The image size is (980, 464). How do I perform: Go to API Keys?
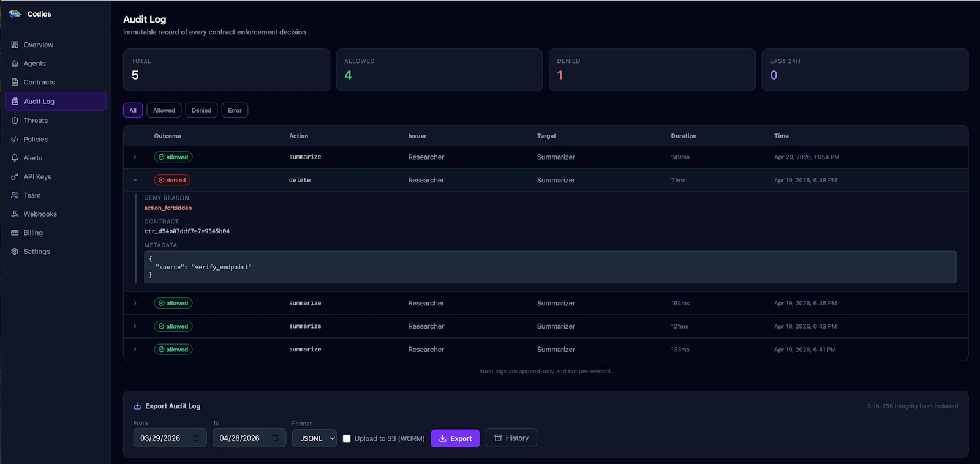(56, 177)
